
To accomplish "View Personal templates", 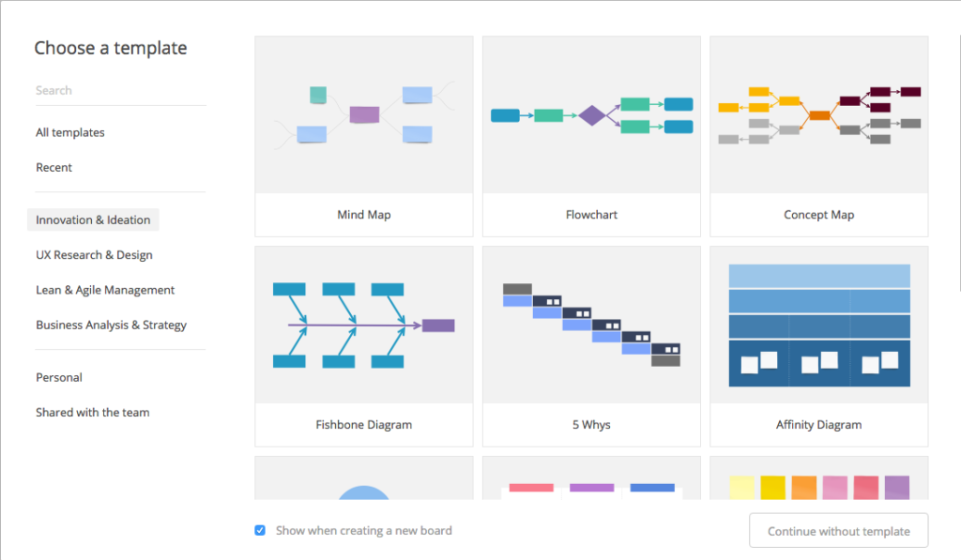I will pos(59,377).
